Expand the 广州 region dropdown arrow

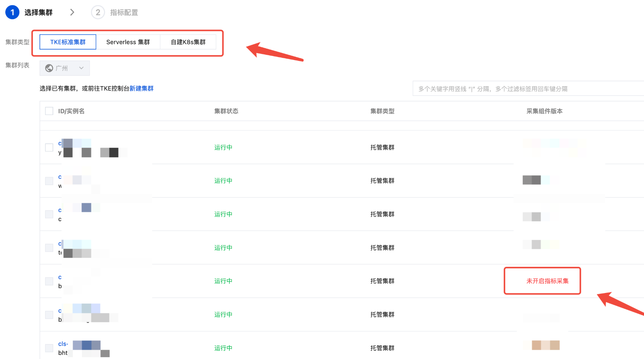click(81, 68)
